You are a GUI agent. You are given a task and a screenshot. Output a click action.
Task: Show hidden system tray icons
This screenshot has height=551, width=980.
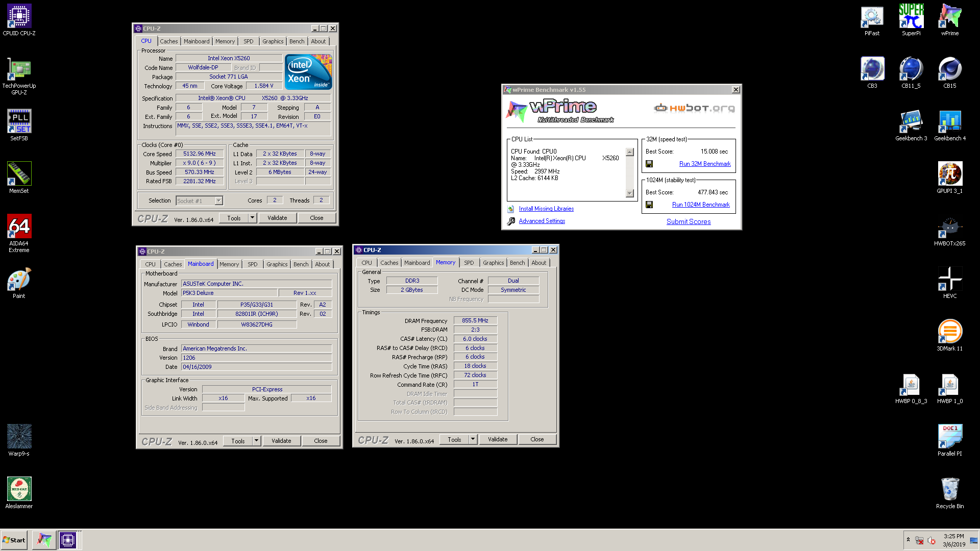tap(908, 540)
